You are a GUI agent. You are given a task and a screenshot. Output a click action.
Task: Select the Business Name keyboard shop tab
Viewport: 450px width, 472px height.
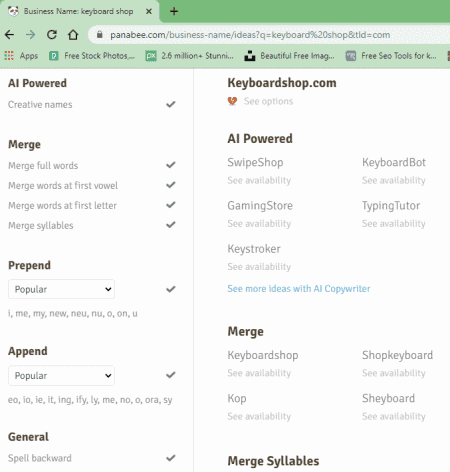[x=80, y=11]
